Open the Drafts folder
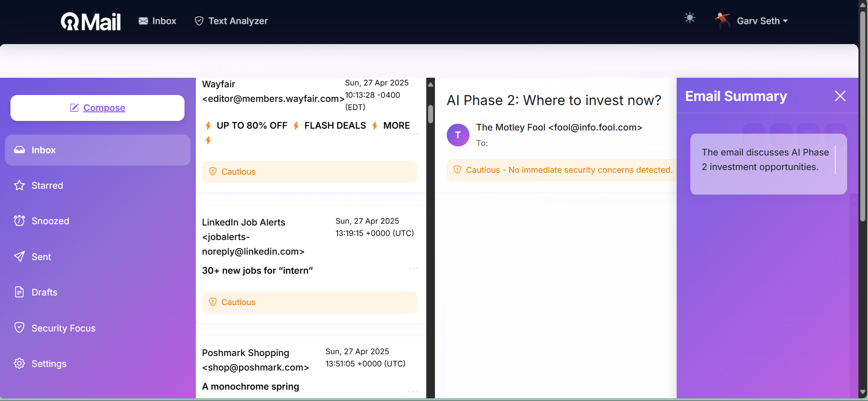 [x=44, y=292]
